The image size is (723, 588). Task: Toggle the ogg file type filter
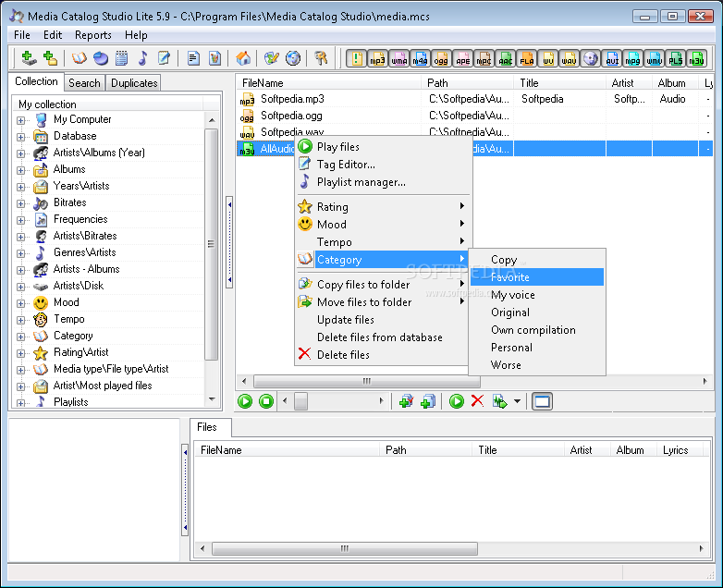coord(441,58)
